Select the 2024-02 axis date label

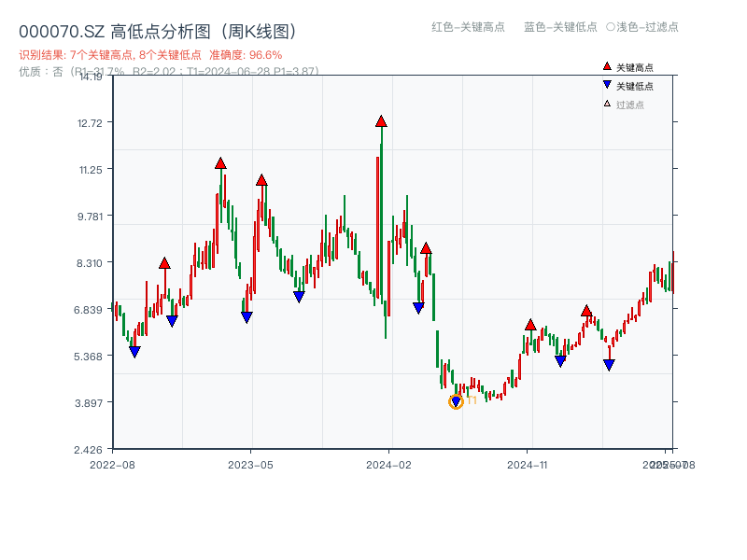(x=388, y=464)
